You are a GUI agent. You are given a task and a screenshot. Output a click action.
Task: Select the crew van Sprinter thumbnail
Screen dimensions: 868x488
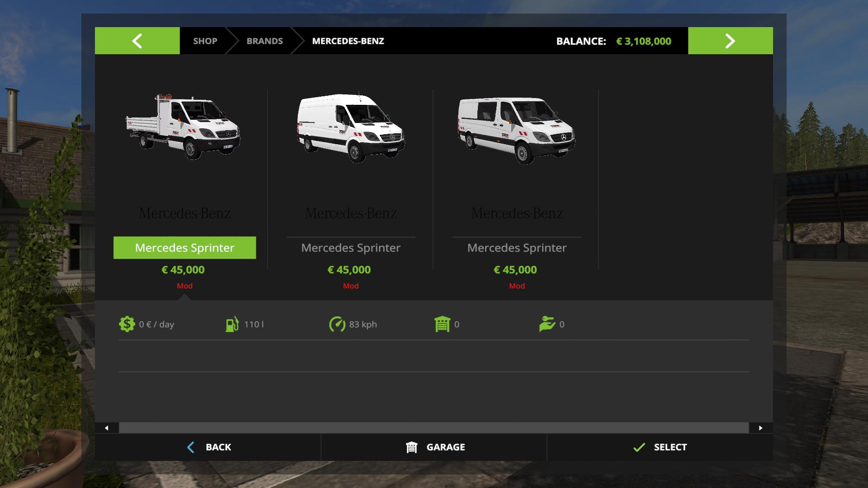point(516,130)
